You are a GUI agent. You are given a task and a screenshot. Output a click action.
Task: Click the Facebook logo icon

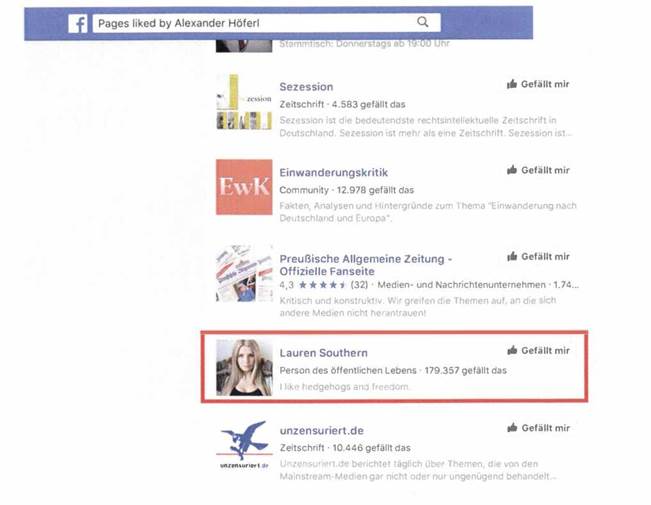pos(78,23)
